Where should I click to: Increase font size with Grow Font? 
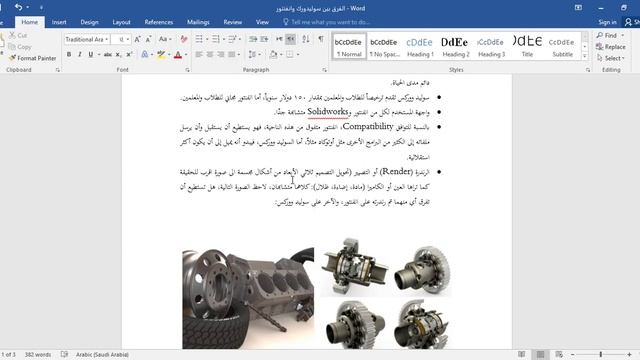(x=138, y=39)
